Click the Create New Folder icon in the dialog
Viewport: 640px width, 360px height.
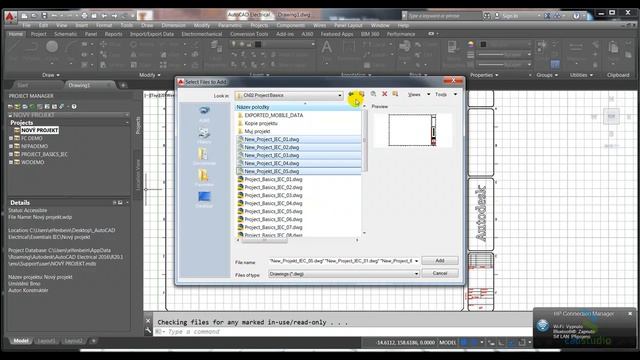tap(395, 94)
